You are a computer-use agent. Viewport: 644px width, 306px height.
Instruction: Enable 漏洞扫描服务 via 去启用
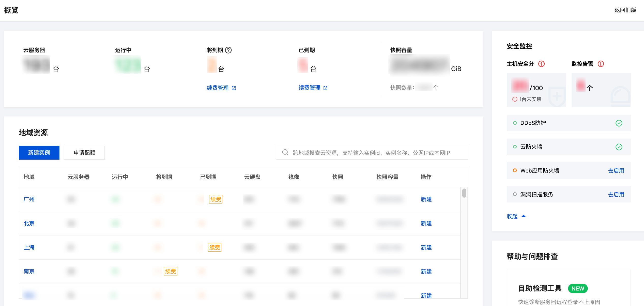point(616,194)
